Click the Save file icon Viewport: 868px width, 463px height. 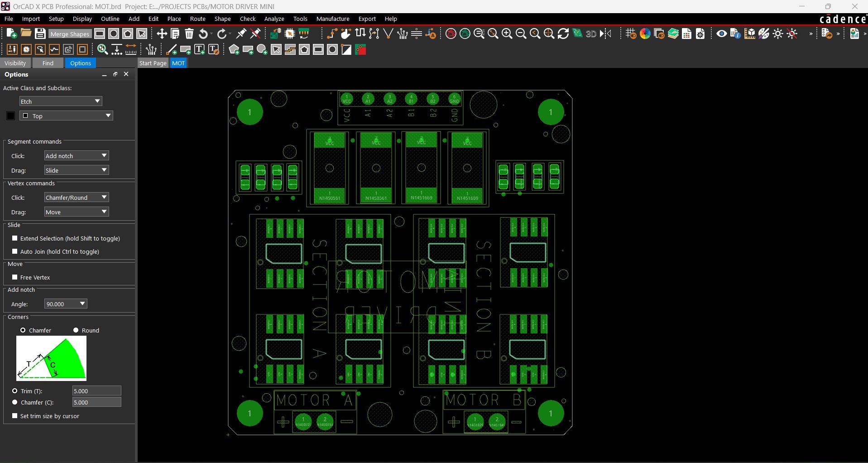[x=40, y=34]
